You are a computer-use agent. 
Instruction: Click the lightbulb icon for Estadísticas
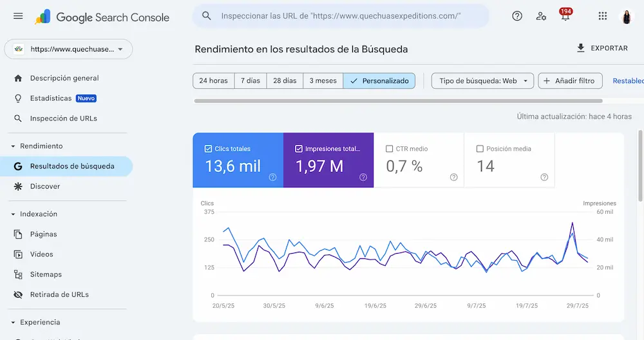[18, 98]
